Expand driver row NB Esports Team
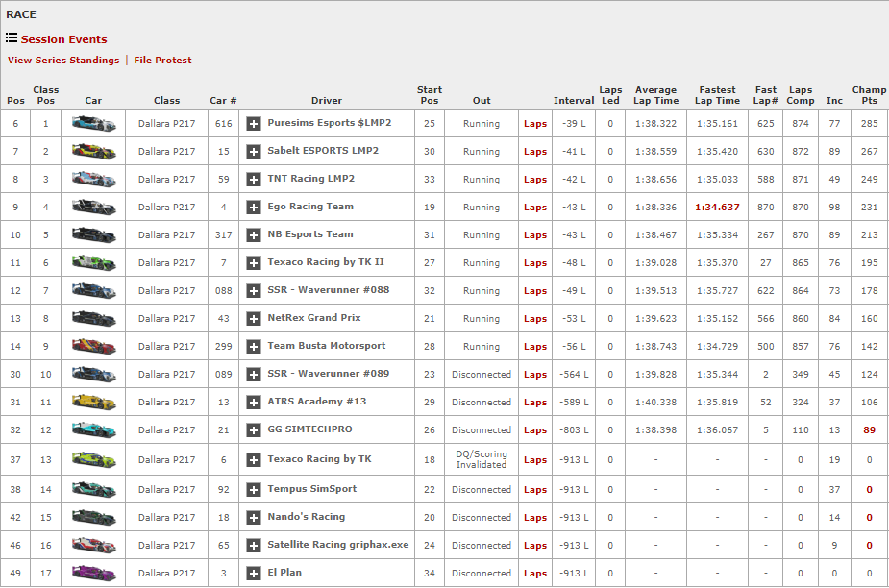The image size is (889, 588). (x=254, y=234)
